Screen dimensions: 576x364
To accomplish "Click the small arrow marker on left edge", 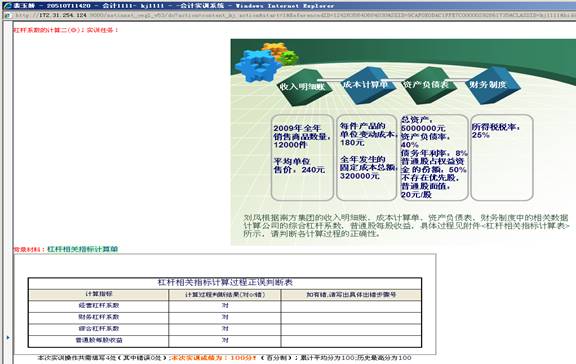I will click(8, 337).
